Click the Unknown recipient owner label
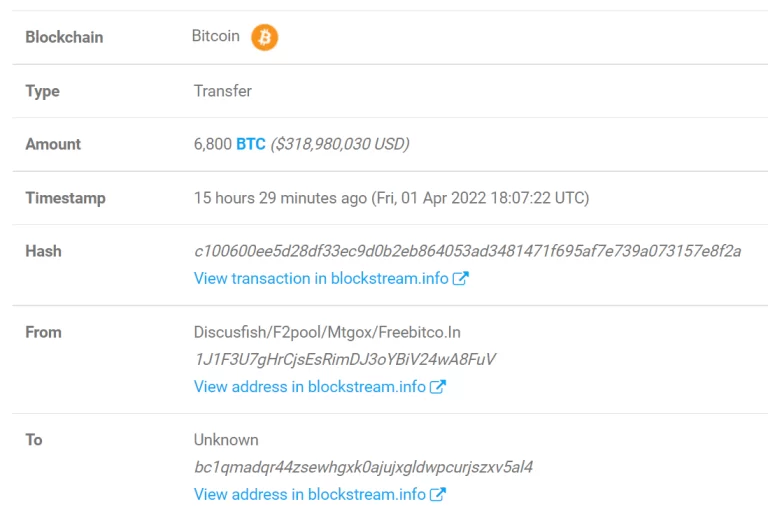The image size is (768, 525). (x=226, y=440)
